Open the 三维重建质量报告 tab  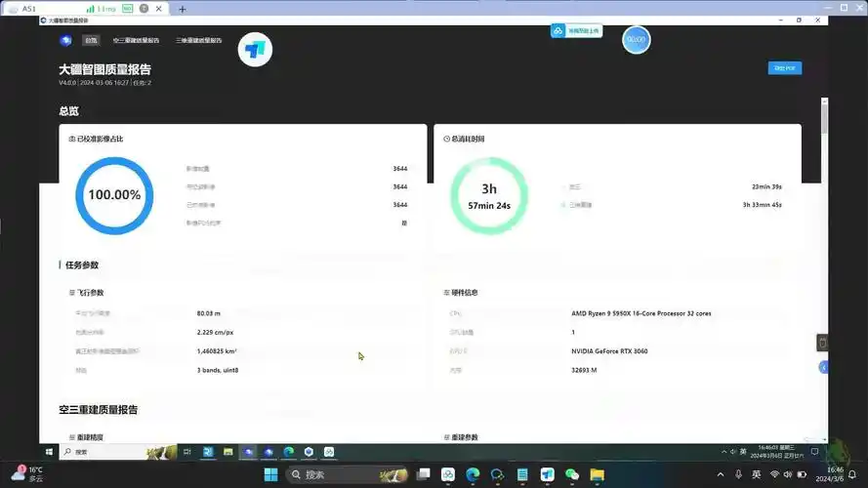coord(198,41)
